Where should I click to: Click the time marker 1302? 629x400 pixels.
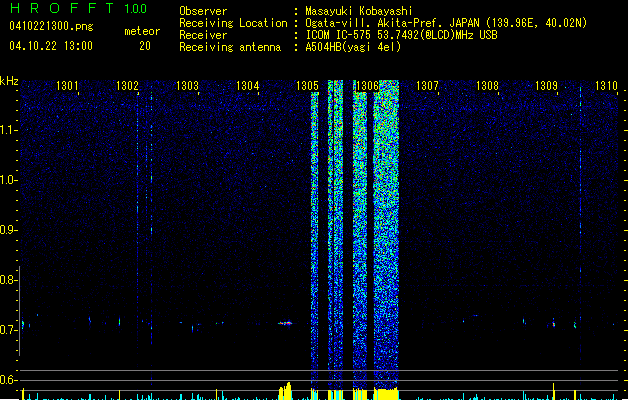coord(127,86)
